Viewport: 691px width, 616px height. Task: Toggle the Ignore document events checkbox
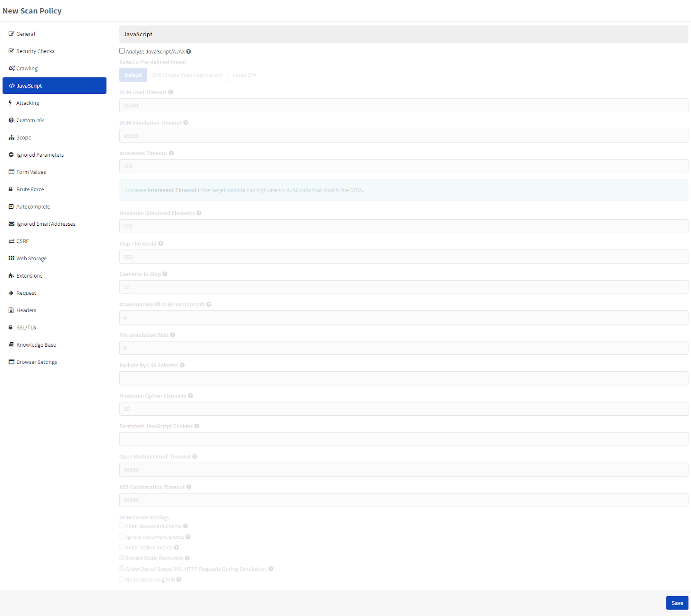point(122,536)
